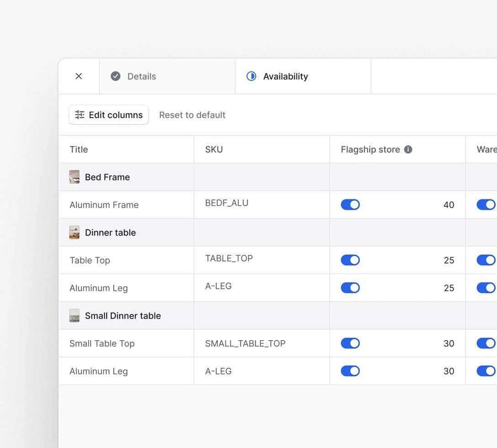Toggle the Warehouse switch for Small Table Top
The height and width of the screenshot is (448, 497).
click(486, 343)
